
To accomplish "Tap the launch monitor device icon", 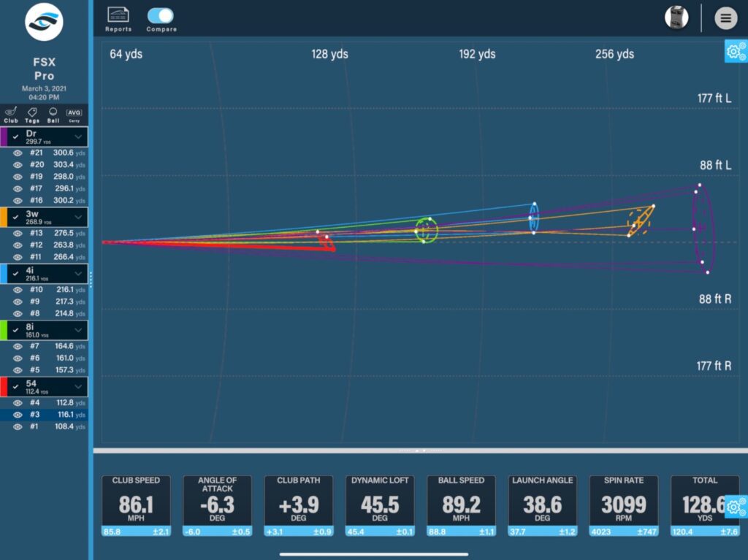I will (x=676, y=18).
